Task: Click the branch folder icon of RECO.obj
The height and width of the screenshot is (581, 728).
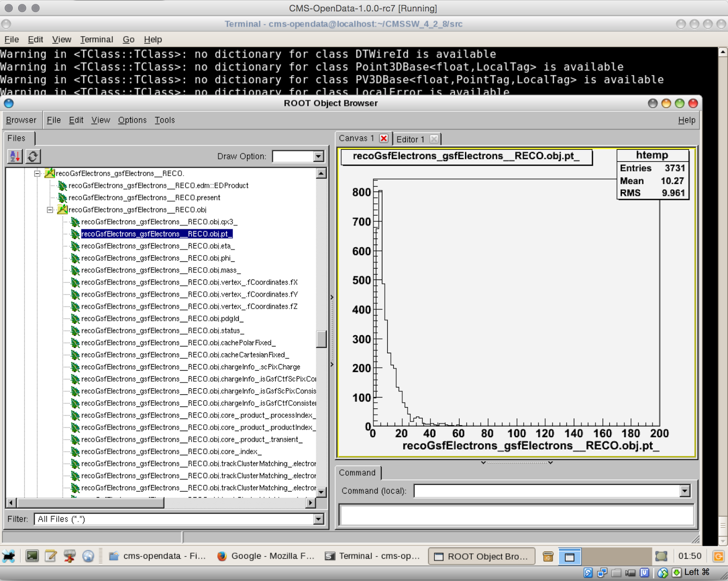Action: pyautogui.click(x=62, y=210)
